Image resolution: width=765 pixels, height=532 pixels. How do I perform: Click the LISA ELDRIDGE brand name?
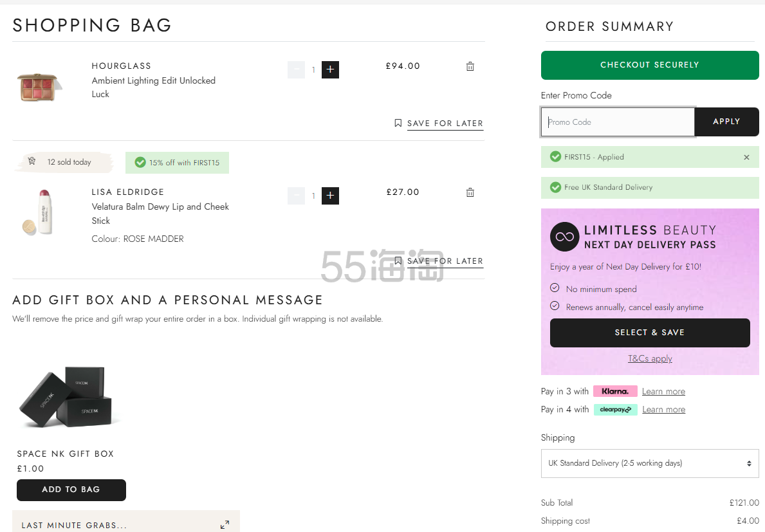click(x=128, y=192)
